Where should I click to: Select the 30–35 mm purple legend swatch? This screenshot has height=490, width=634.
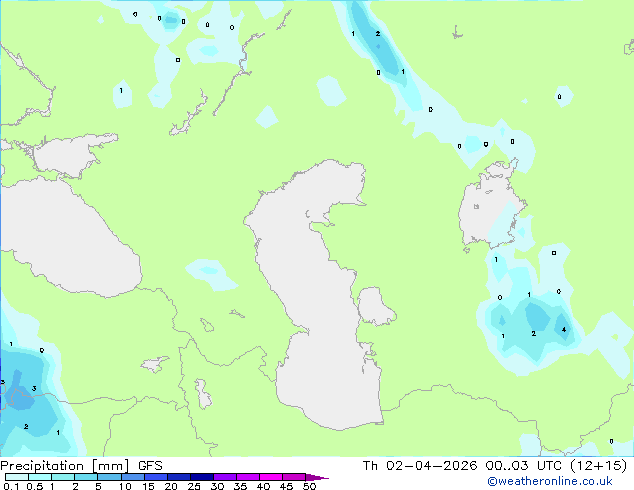[x=225, y=477]
